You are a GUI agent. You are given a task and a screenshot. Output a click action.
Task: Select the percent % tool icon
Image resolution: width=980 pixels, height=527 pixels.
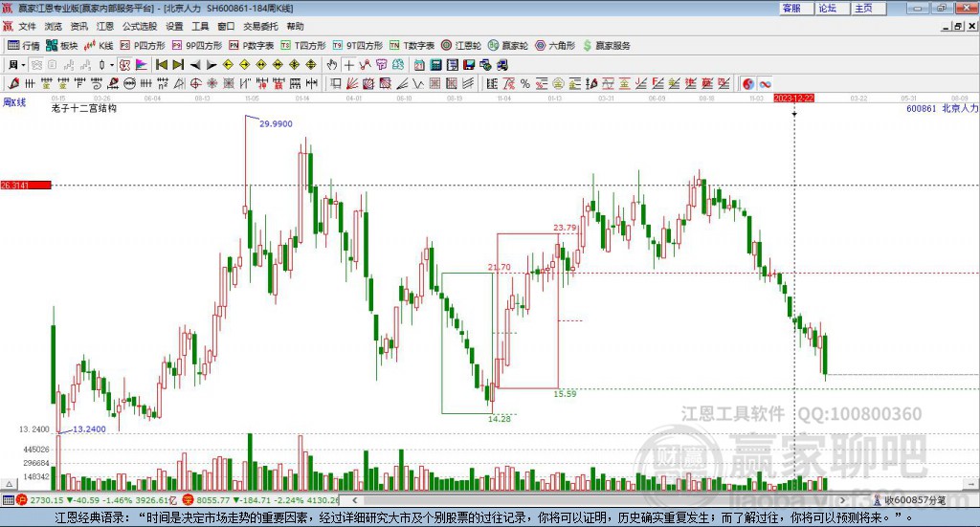[525, 83]
